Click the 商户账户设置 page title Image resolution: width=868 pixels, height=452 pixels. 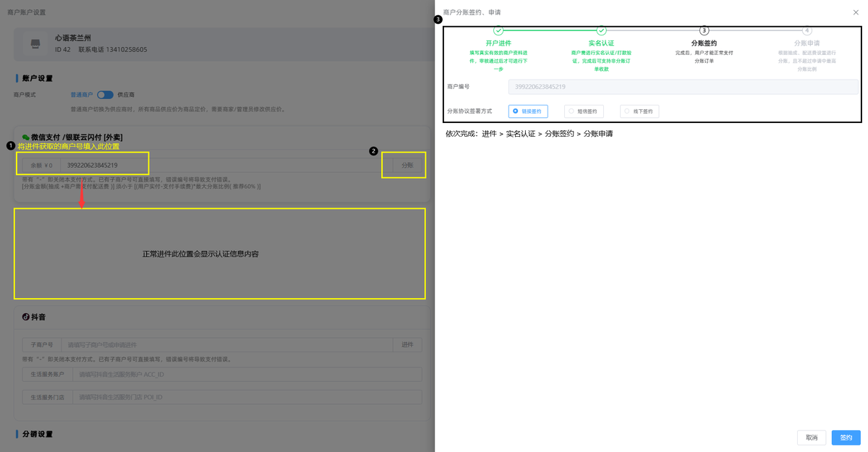tap(26, 12)
